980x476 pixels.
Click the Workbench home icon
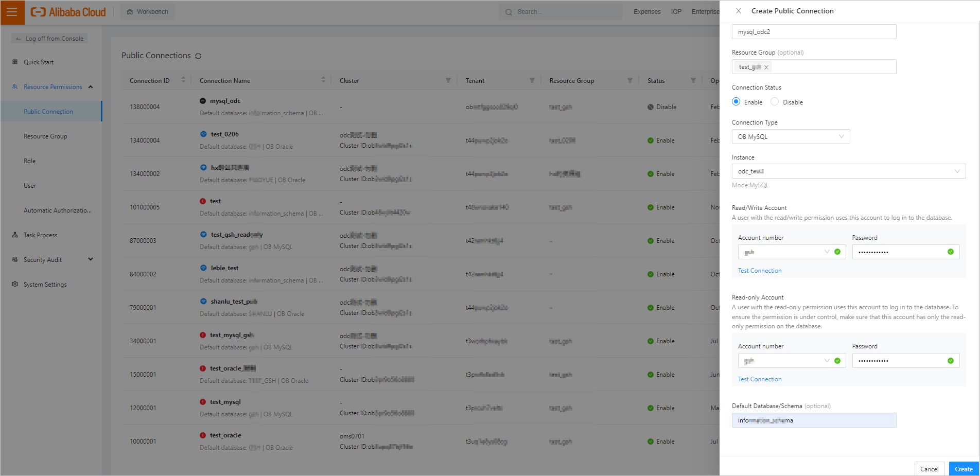(x=130, y=12)
